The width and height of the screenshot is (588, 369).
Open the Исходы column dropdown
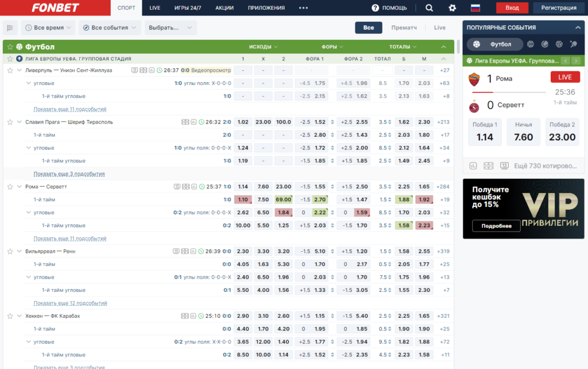(263, 47)
